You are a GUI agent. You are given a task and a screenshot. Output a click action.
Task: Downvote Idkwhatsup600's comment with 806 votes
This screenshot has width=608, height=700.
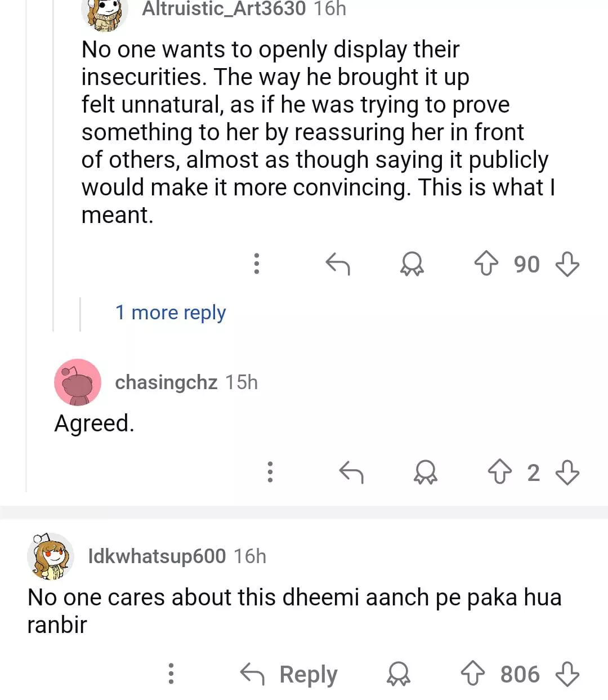point(567,674)
